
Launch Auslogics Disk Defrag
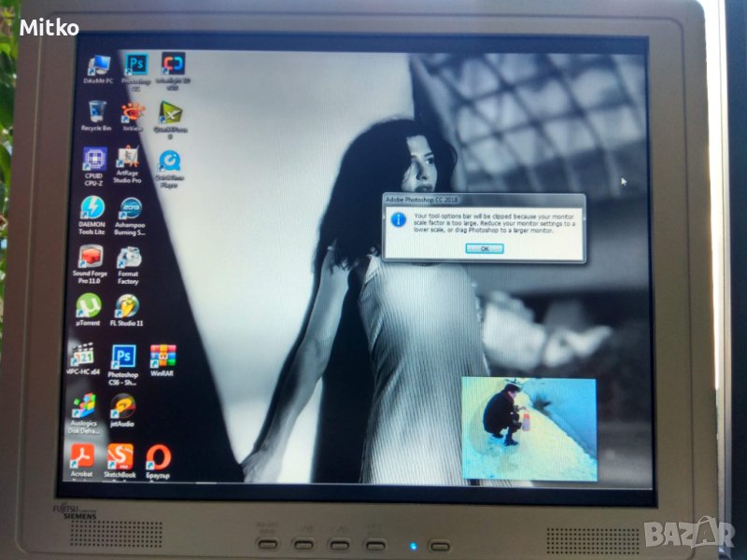83,406
